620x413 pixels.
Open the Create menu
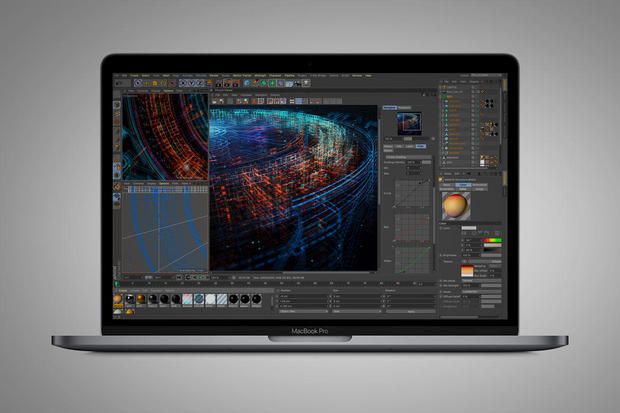(x=134, y=76)
